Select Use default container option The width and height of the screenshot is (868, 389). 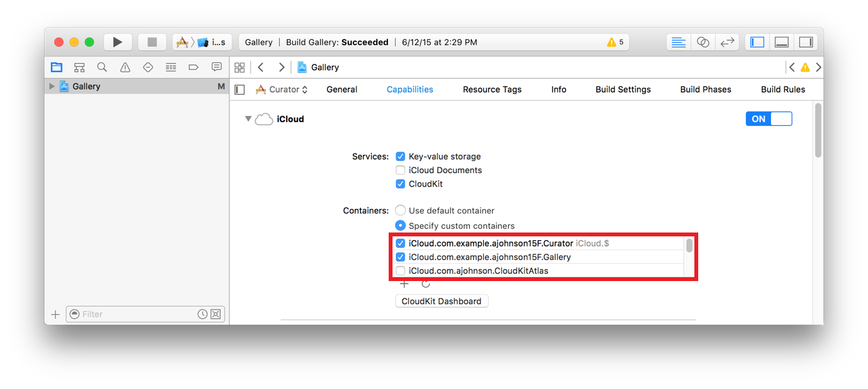[x=400, y=211]
